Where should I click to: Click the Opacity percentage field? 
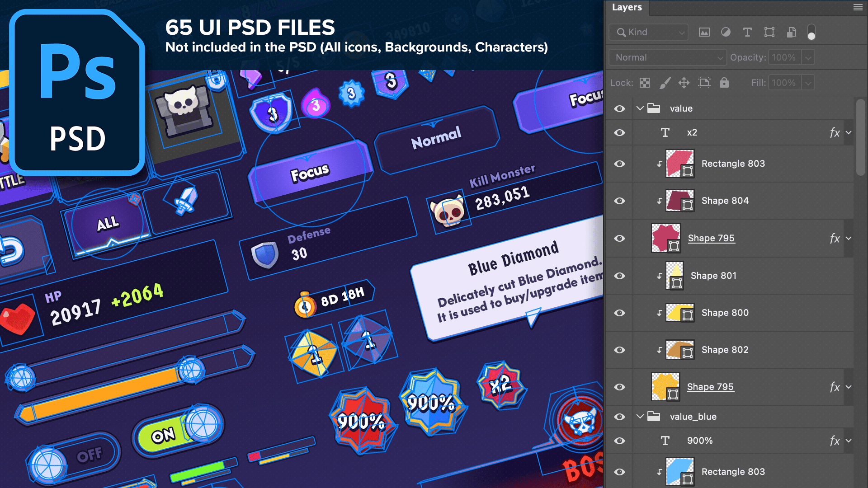tap(784, 57)
